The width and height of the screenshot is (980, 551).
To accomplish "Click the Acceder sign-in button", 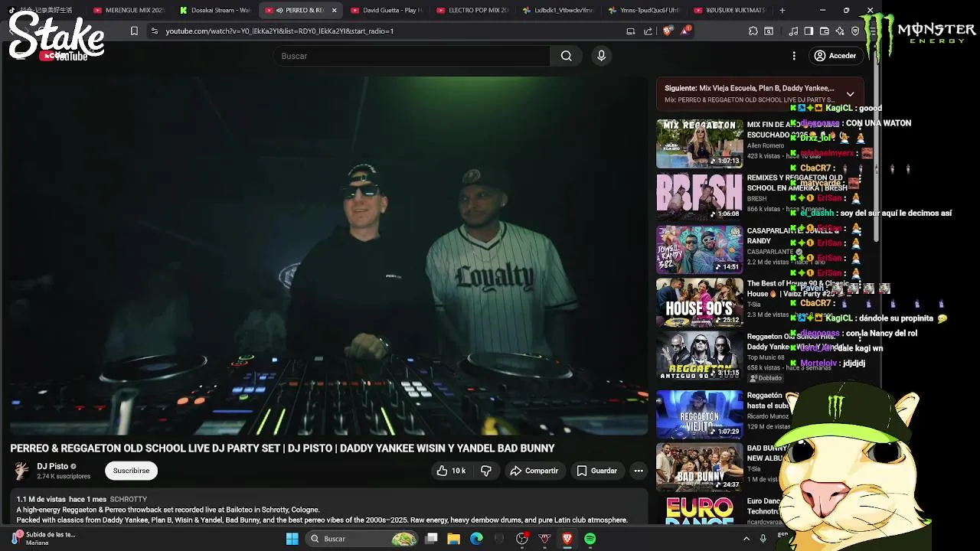I will click(x=835, y=56).
